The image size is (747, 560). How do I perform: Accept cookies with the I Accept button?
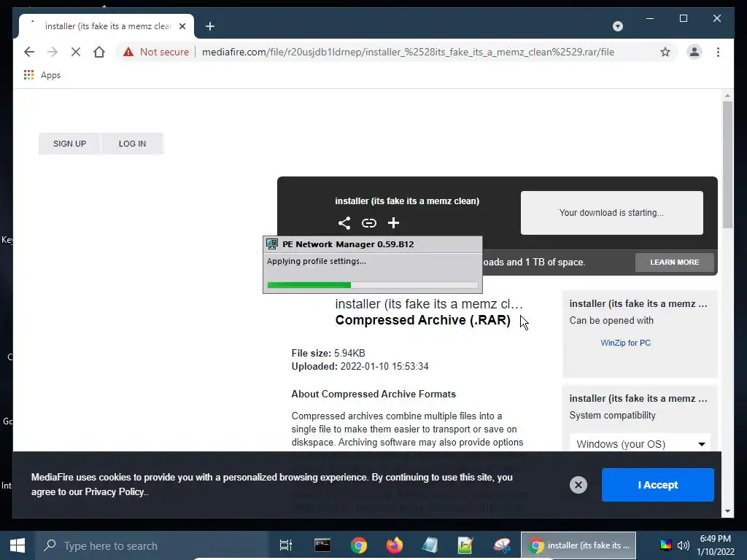pyautogui.click(x=657, y=485)
